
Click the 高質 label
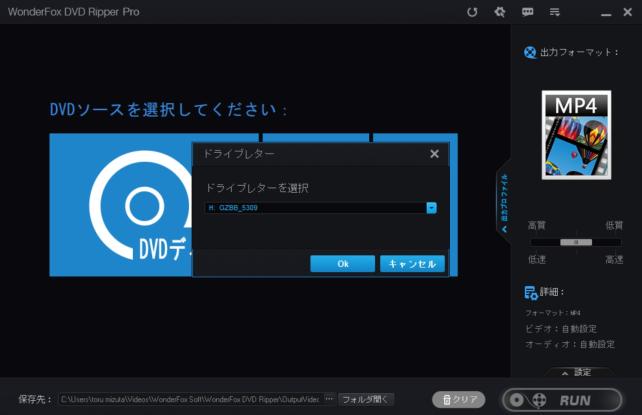coord(536,226)
